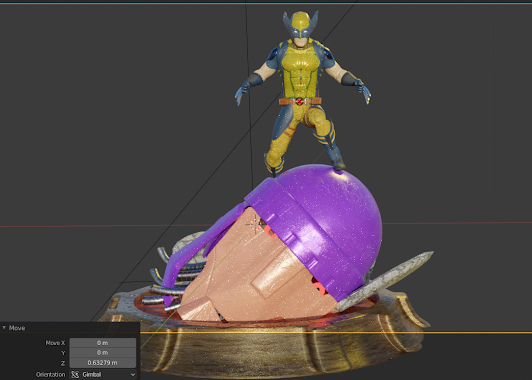The width and height of the screenshot is (532, 380).
Task: Click the 'Orientation' label text
Action: [50, 375]
